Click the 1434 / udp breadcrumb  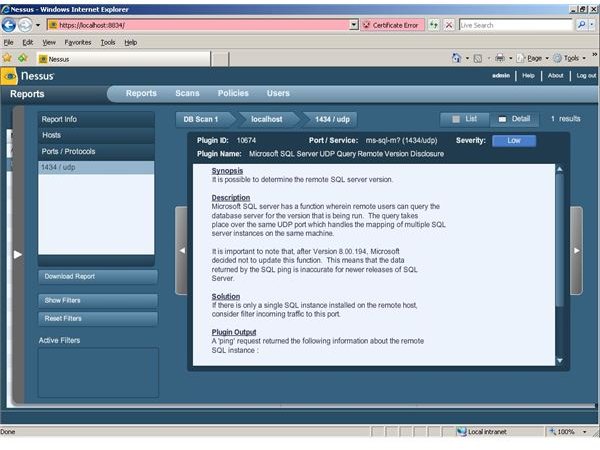[332, 119]
